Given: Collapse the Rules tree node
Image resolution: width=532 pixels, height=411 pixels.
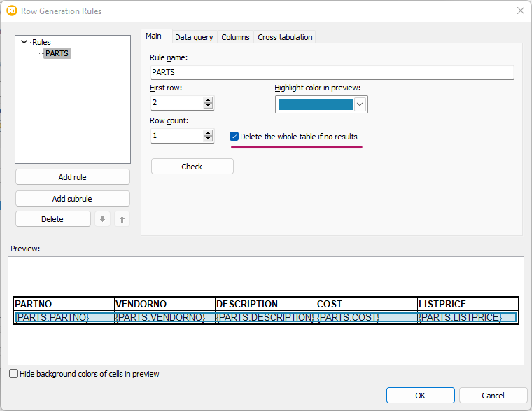Looking at the screenshot, I should [x=24, y=42].
